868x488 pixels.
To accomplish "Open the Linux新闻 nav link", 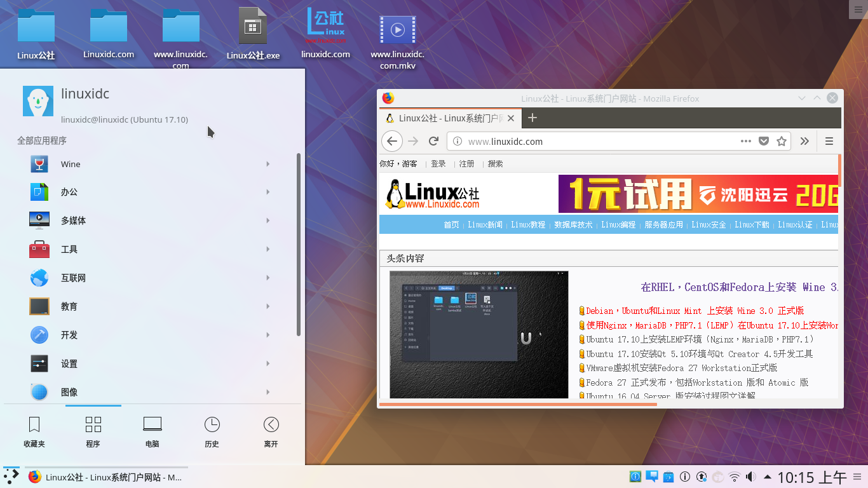I will (485, 225).
